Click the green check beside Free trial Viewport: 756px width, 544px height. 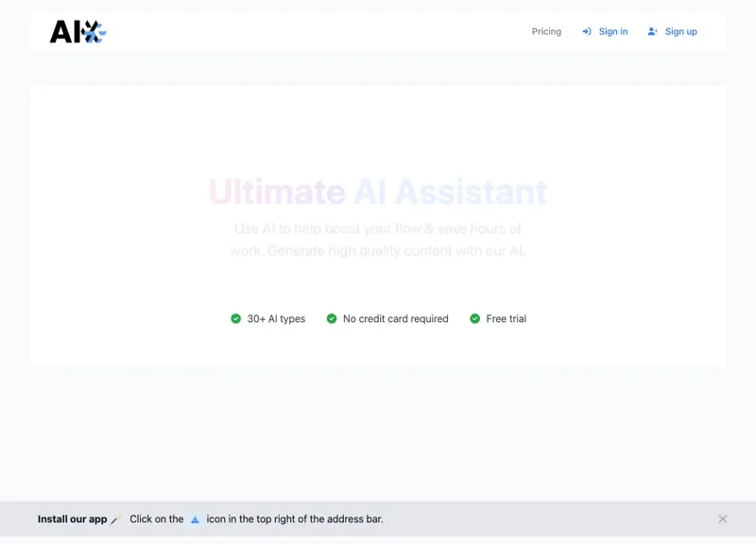[x=475, y=318]
